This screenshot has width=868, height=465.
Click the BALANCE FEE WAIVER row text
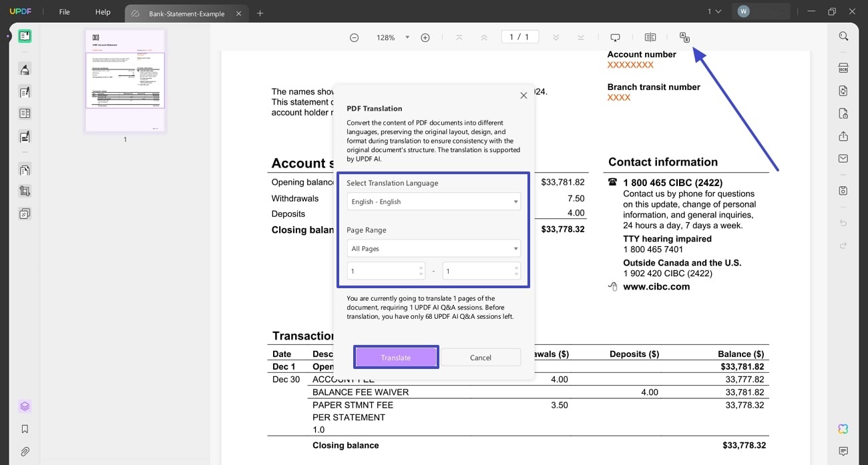(361, 392)
